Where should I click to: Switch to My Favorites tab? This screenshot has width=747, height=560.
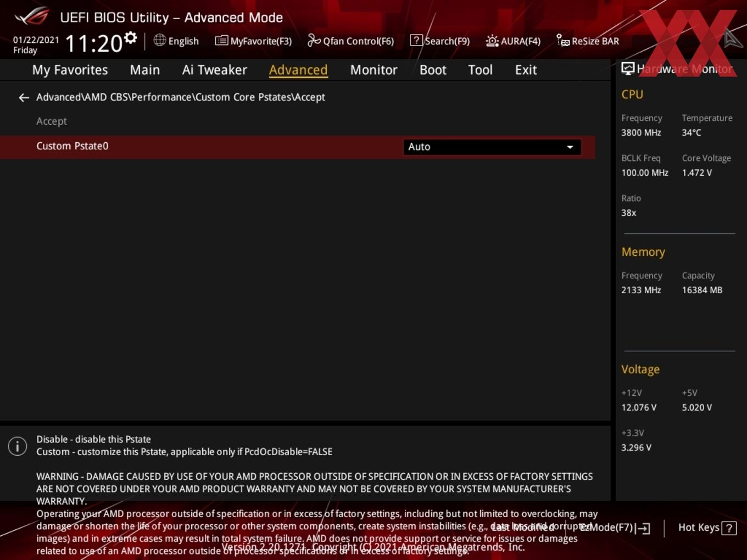pos(70,70)
